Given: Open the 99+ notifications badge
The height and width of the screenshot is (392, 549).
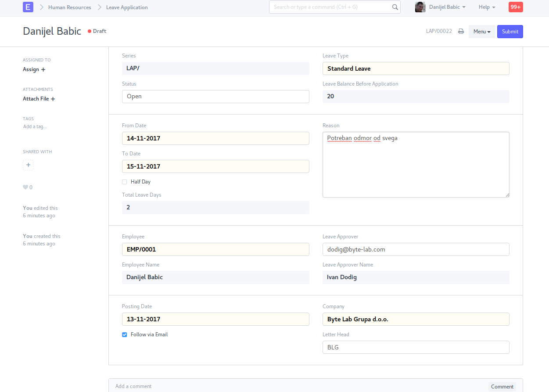Looking at the screenshot, I should (x=515, y=7).
